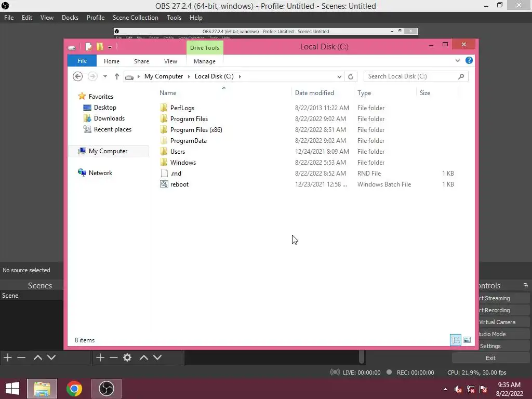Image resolution: width=532 pixels, height=399 pixels.
Task: Switch to the Home ribbon tab
Action: coord(112,61)
